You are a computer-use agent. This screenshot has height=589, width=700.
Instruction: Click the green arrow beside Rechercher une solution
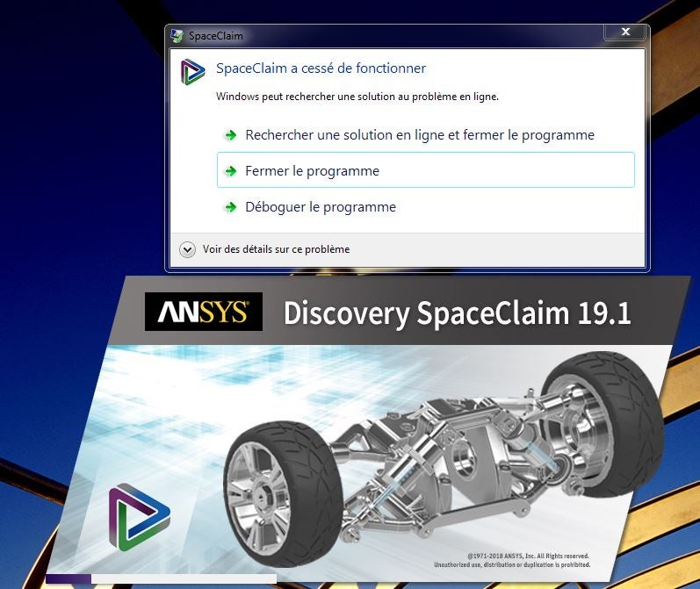pyautogui.click(x=231, y=135)
